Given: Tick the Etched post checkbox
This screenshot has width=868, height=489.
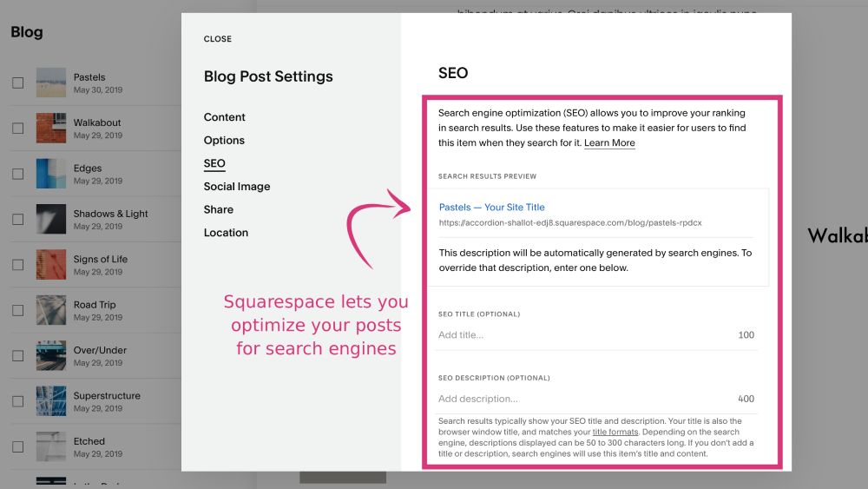Looking at the screenshot, I should coord(17,446).
